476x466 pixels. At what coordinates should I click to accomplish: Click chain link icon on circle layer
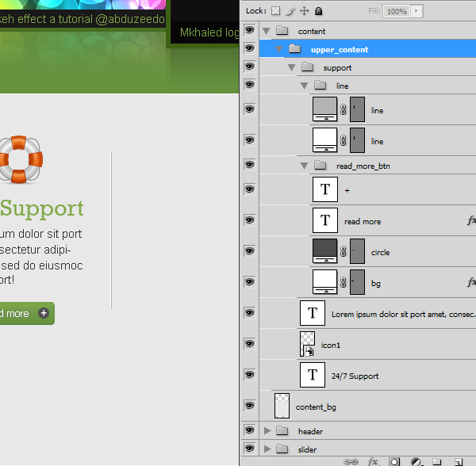click(344, 251)
